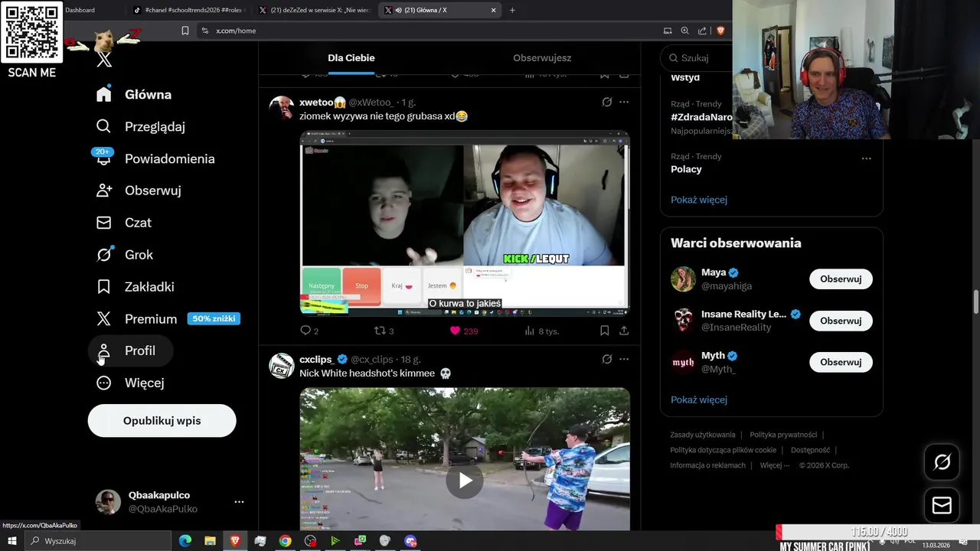Unlike xwetoo post (239 likes)

(464, 331)
